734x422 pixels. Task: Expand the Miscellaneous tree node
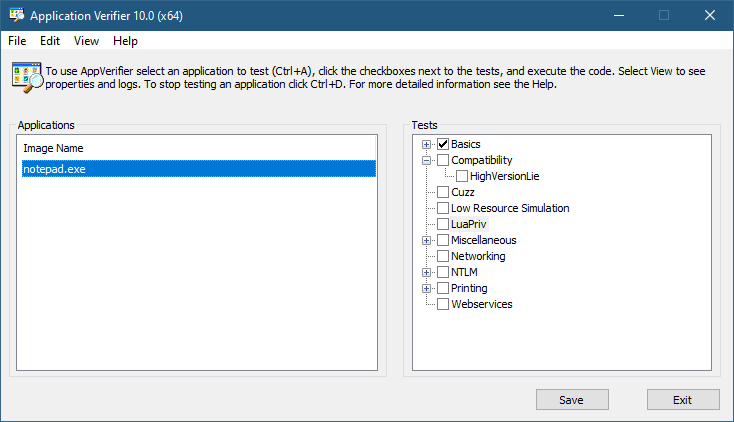[426, 240]
